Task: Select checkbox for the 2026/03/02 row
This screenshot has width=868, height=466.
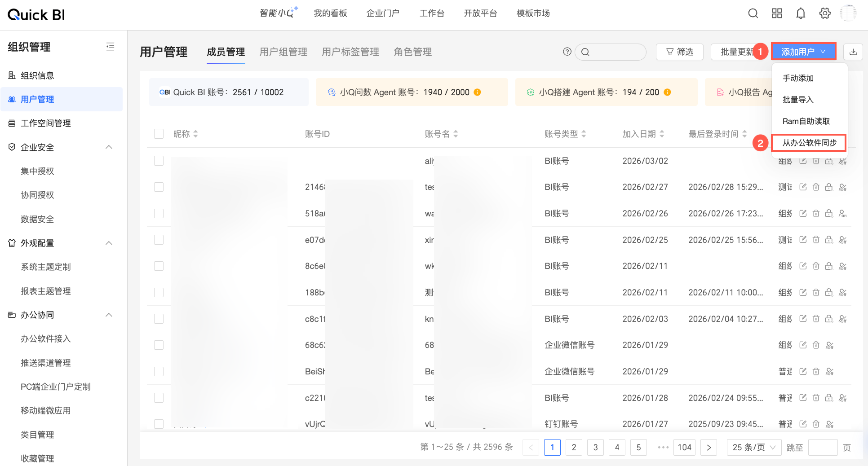Action: coord(159,161)
